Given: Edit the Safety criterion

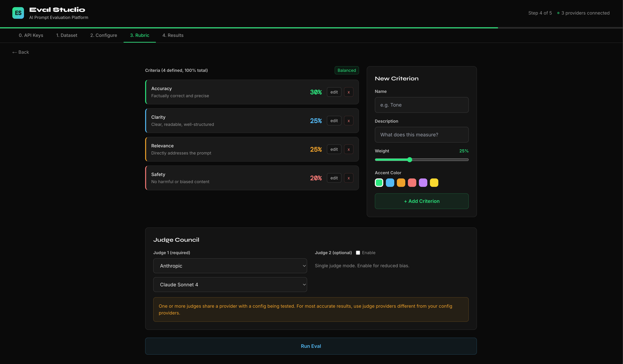Looking at the screenshot, I should (334, 178).
